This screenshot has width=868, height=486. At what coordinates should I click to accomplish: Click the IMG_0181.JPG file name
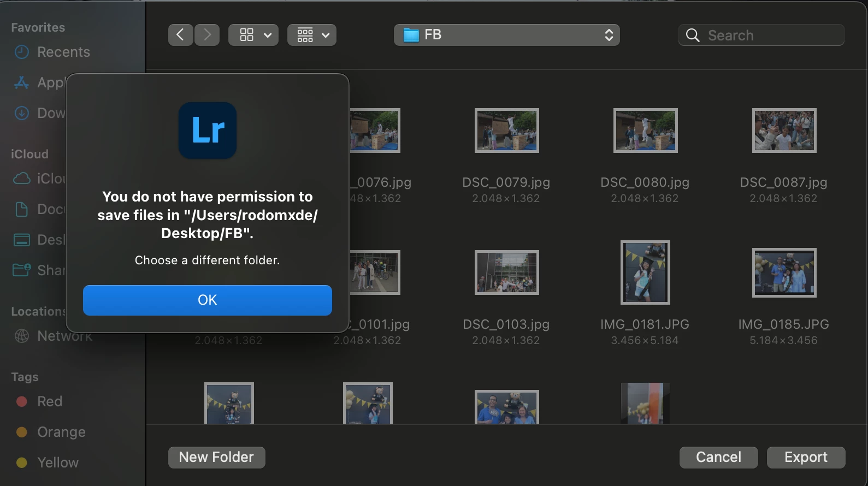point(645,324)
